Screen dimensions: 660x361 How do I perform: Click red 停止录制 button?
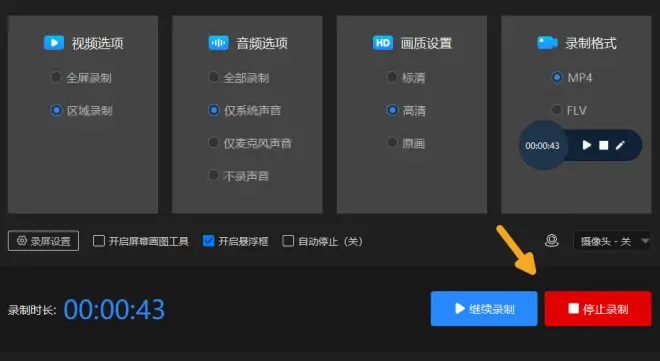point(598,309)
